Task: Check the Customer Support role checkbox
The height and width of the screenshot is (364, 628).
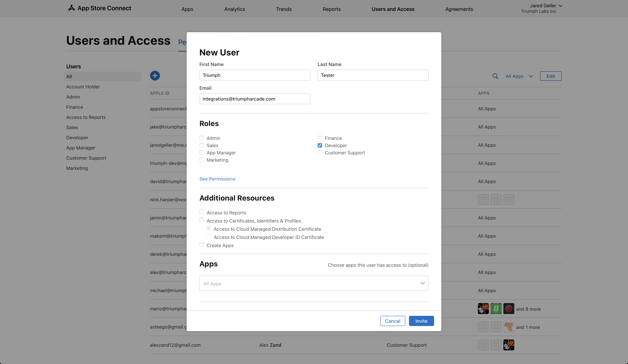Action: [320, 153]
